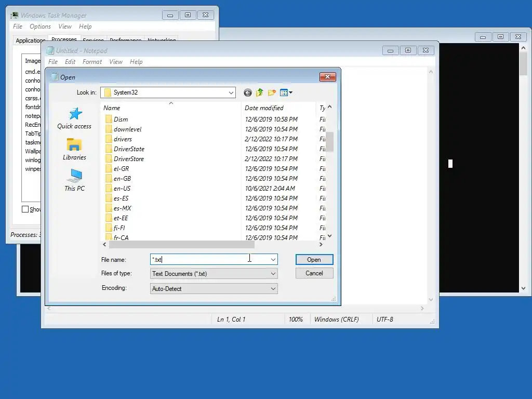Expand the Look in System32 dropdown
Image resolution: width=532 pixels, height=399 pixels.
[x=231, y=92]
